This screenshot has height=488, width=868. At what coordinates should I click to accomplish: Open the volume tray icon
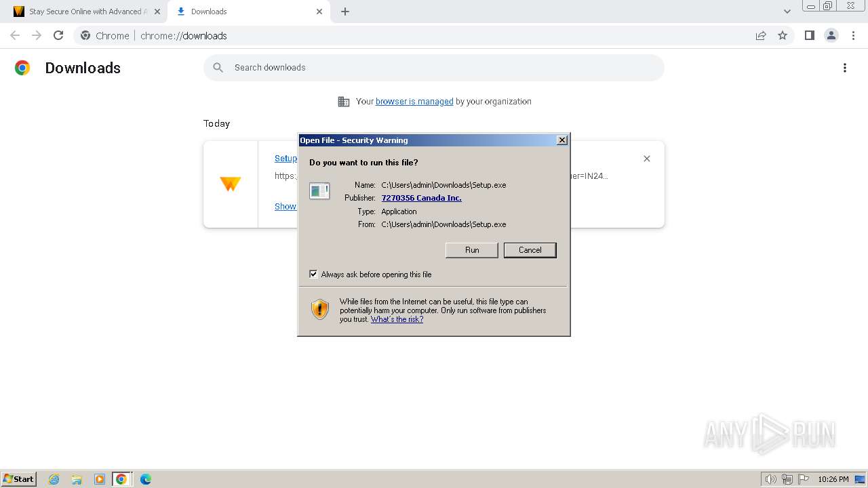pyautogui.click(x=770, y=479)
